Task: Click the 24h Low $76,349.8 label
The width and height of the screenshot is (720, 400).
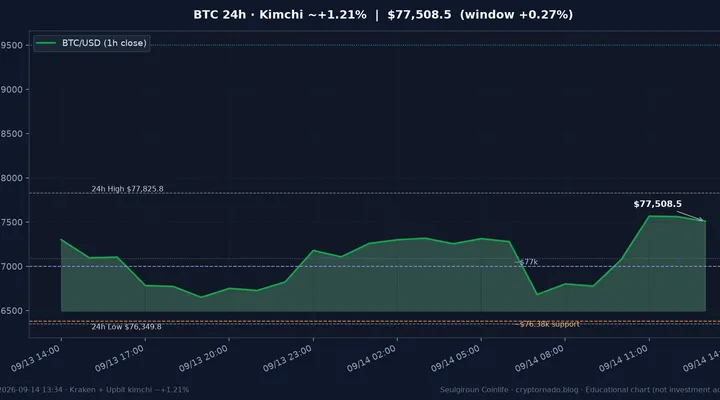Action: [126, 327]
